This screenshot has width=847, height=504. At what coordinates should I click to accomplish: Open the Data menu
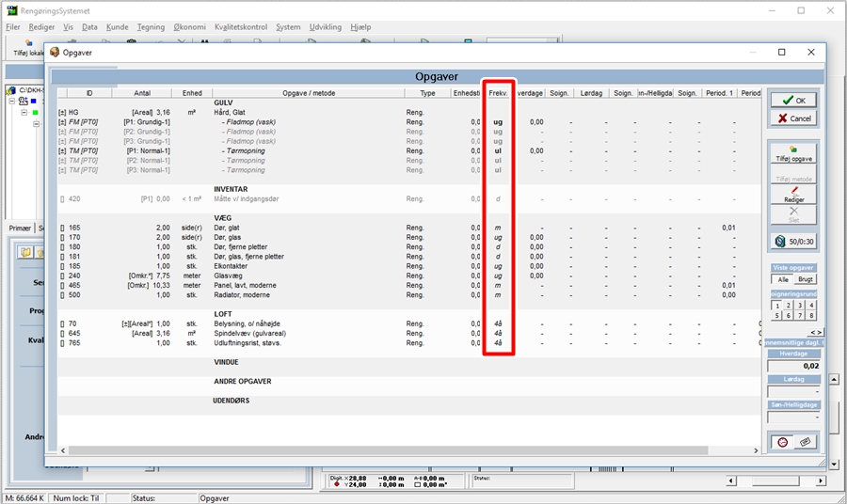[x=89, y=27]
